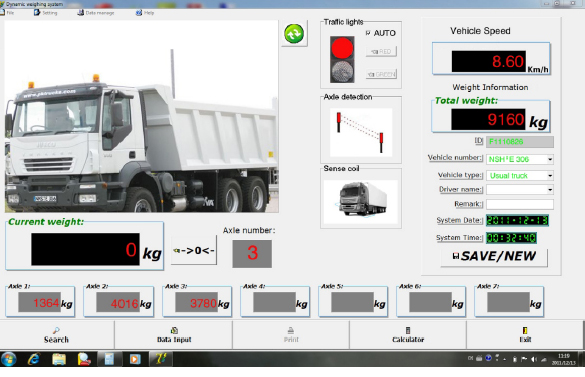
Task: Expand the Vehicle number dropdown
Action: [x=550, y=159]
